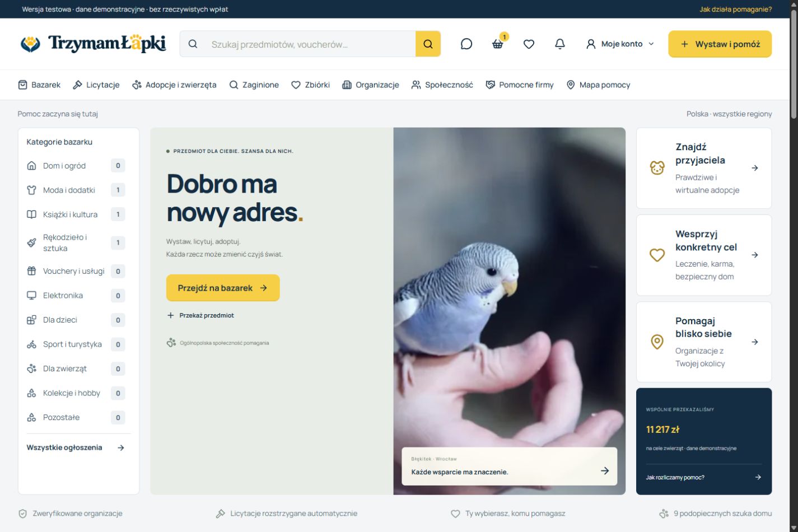This screenshot has width=798, height=532.
Task: Click the map pin icon in Pomagaj blisko siebie
Action: (657, 342)
